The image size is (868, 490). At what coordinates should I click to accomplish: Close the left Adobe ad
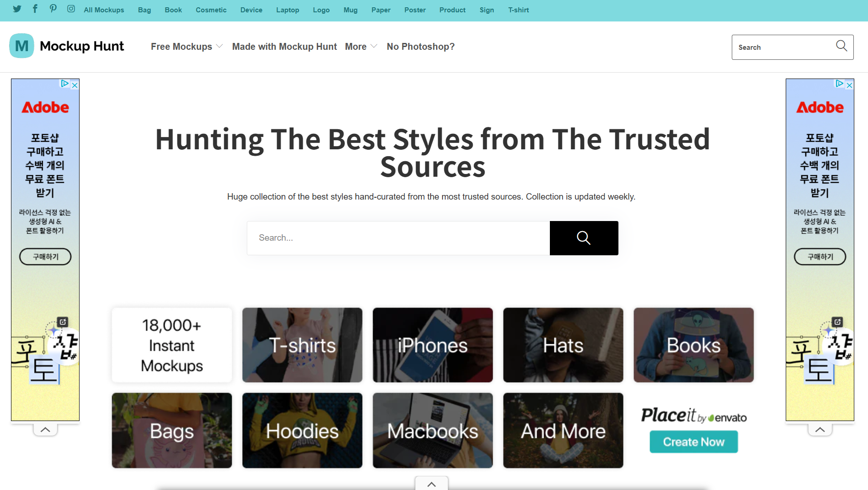click(75, 85)
